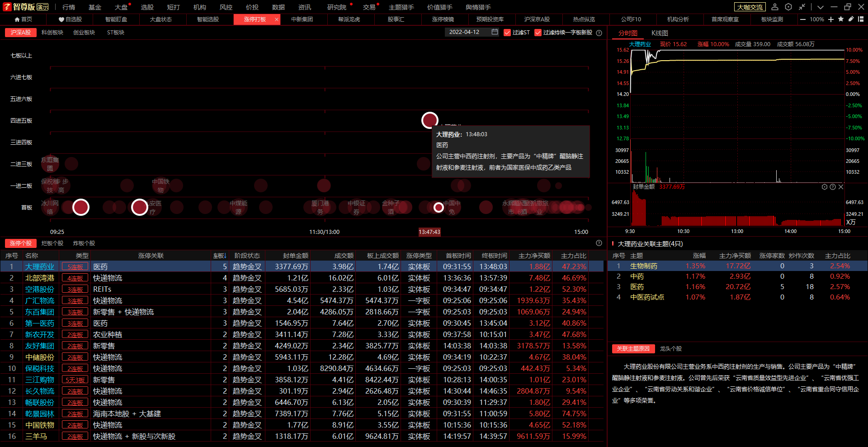
Task: Select the 关联主题原因 tab
Action: (x=633, y=349)
